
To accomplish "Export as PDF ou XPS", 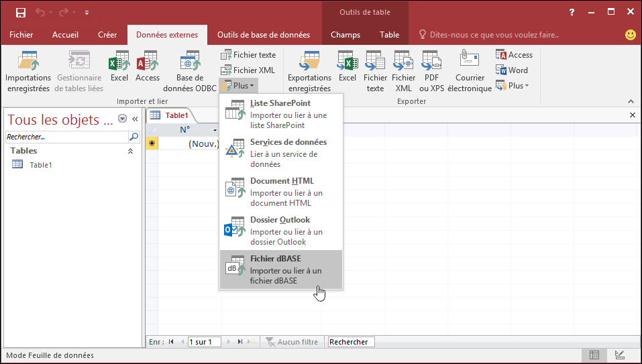I will [x=431, y=72].
